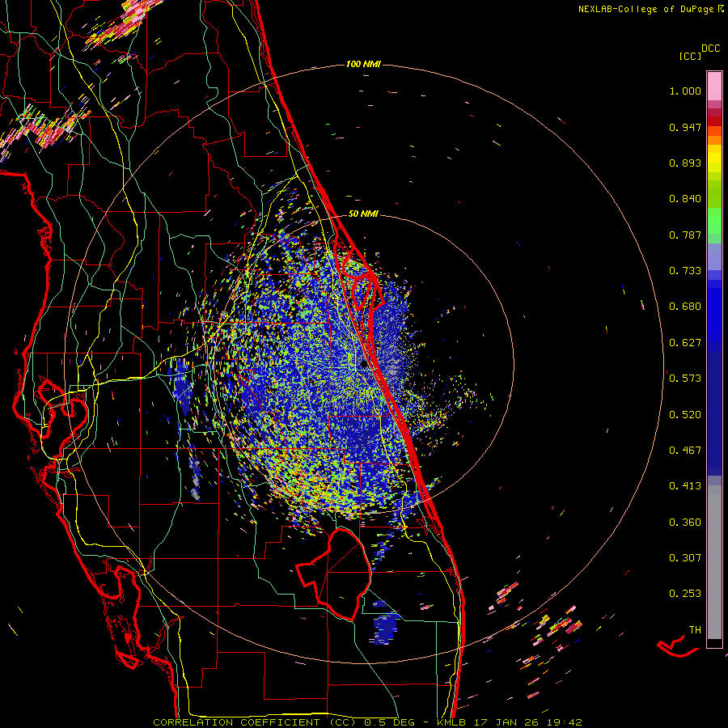Click the 1.000 value on the scale
728x728 pixels.
pyautogui.click(x=685, y=91)
